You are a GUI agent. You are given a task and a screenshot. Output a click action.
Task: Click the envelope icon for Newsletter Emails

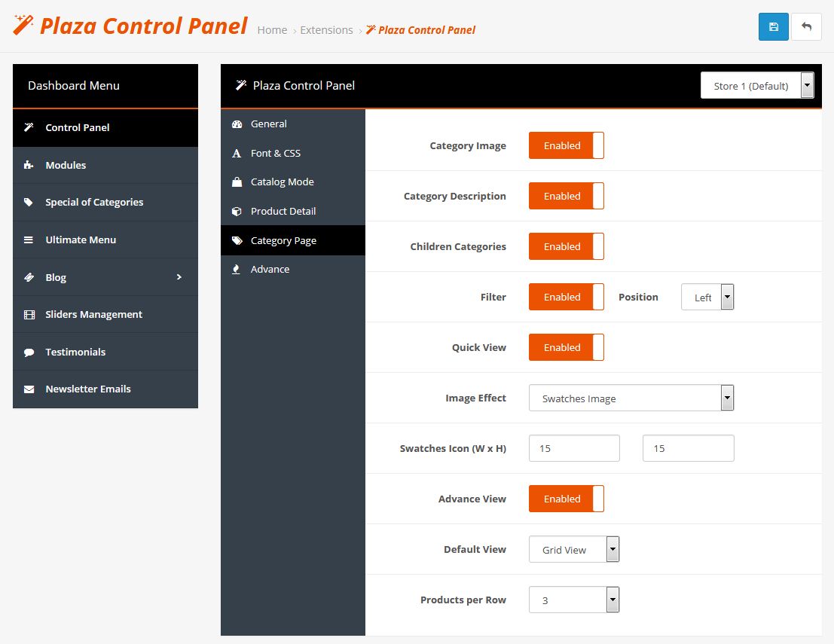tap(29, 389)
